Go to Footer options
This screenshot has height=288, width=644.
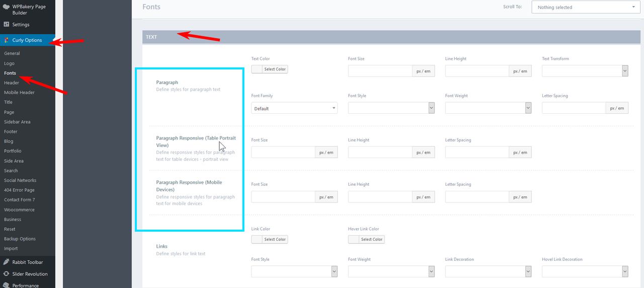11,131
